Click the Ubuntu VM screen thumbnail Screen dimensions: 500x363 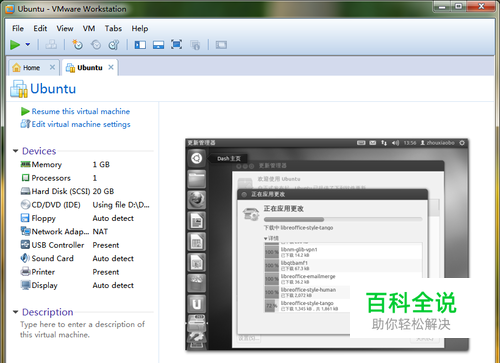pyautogui.click(x=327, y=244)
